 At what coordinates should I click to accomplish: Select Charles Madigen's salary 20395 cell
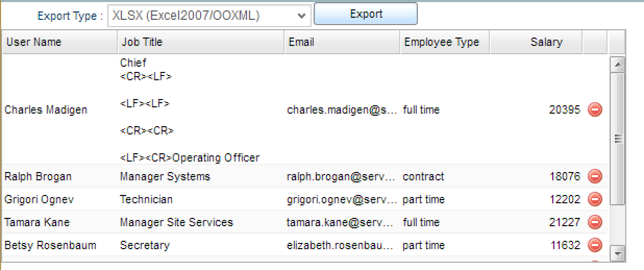click(564, 110)
